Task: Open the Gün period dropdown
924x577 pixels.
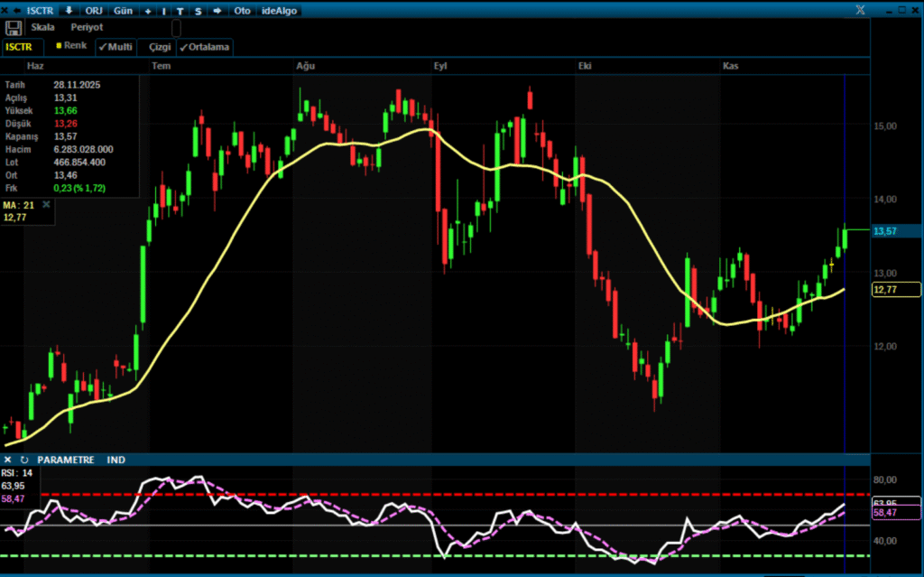Action: [x=123, y=11]
